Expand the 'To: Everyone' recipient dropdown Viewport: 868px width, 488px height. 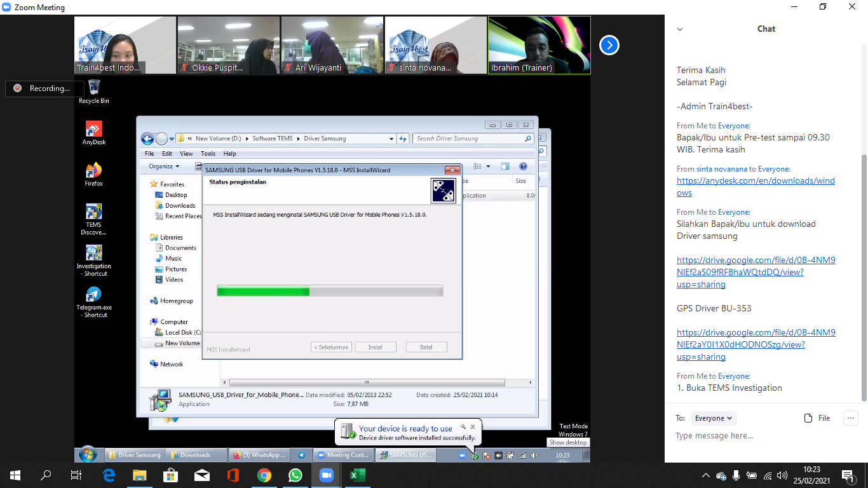(713, 418)
